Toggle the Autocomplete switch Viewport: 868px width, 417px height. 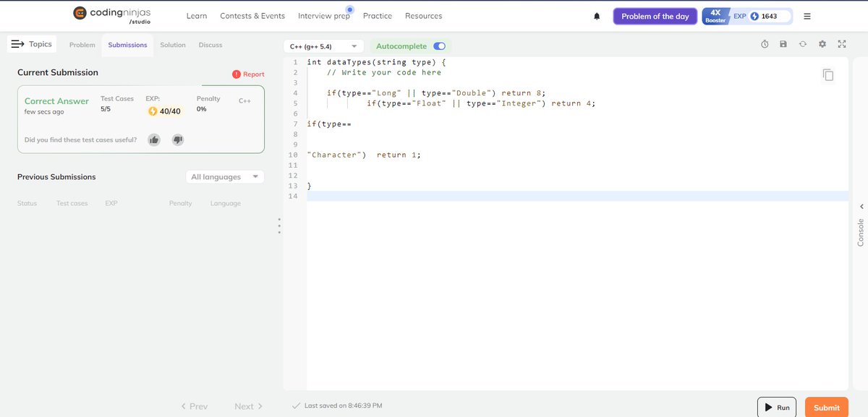[439, 46]
